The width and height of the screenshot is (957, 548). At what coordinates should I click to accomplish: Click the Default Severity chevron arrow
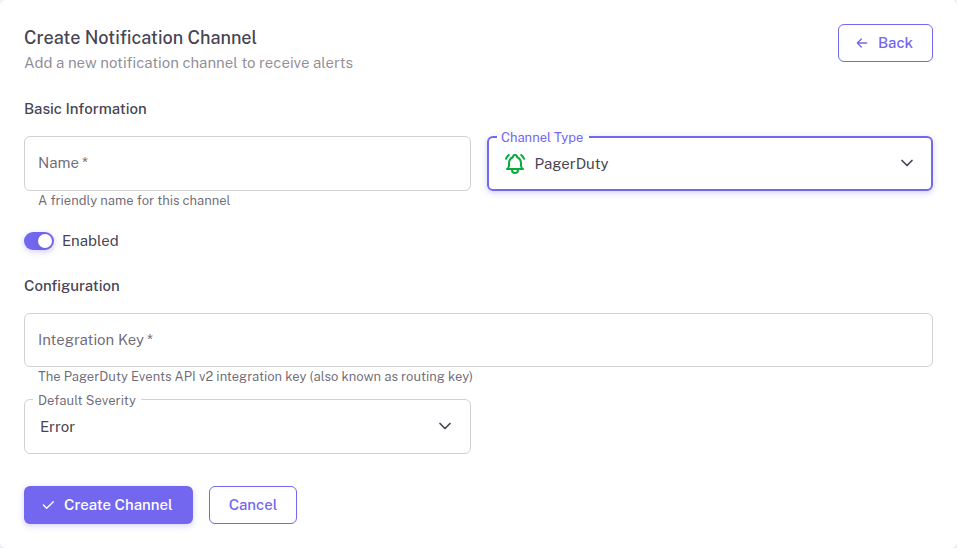point(445,426)
